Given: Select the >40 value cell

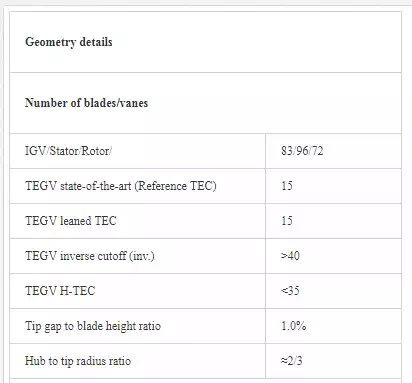Looking at the screenshot, I should click(x=290, y=256).
